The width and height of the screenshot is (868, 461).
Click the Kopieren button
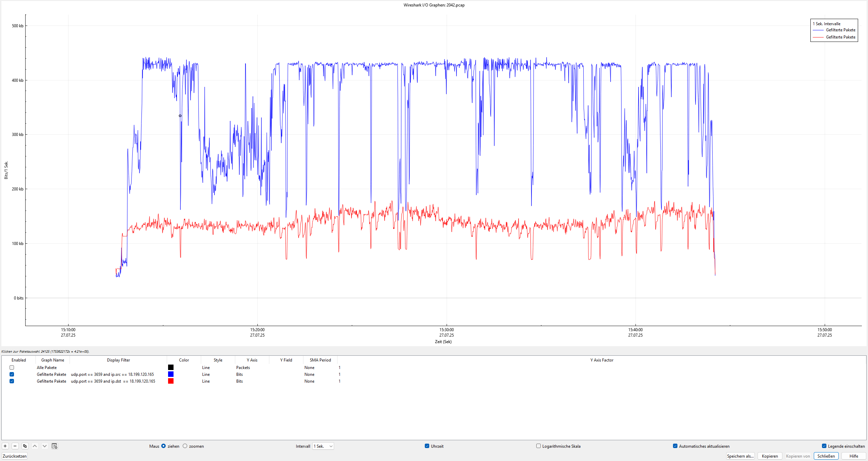(770, 456)
